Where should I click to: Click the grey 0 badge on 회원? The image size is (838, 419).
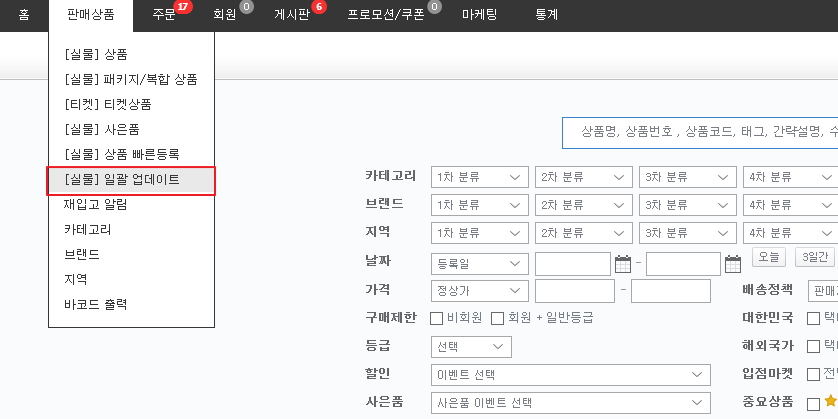tap(246, 7)
